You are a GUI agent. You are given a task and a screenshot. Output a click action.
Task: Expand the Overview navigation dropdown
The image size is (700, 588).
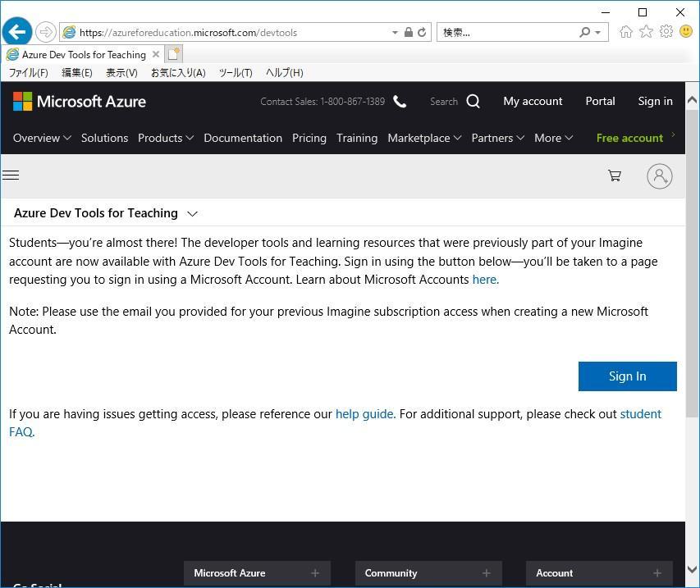pos(42,138)
